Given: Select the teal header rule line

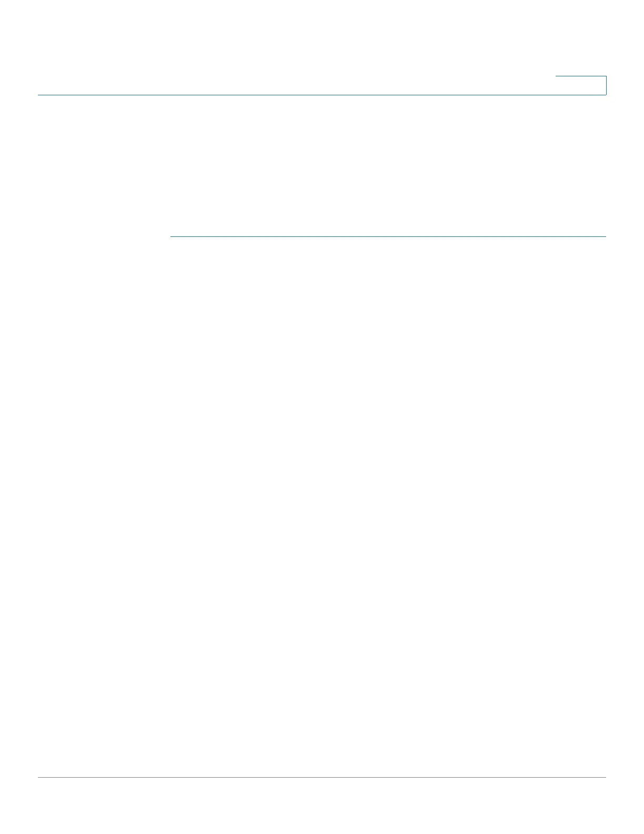Looking at the screenshot, I should (322, 95).
